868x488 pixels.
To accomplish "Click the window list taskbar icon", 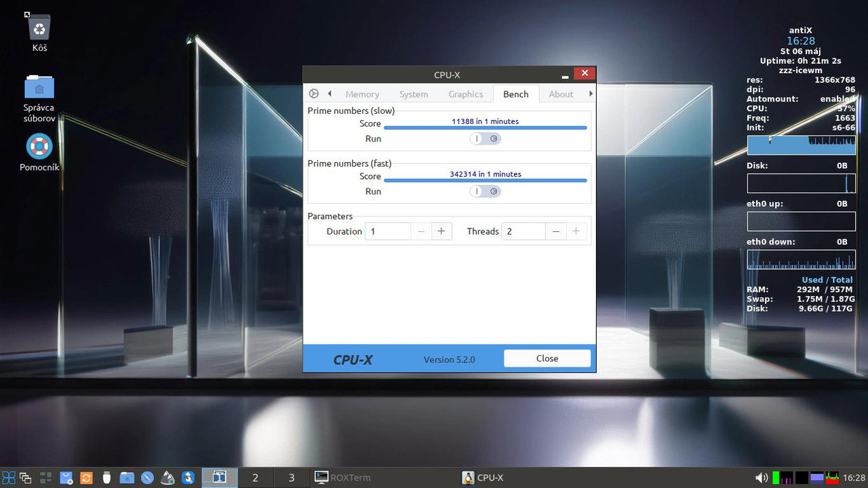I will 26,478.
